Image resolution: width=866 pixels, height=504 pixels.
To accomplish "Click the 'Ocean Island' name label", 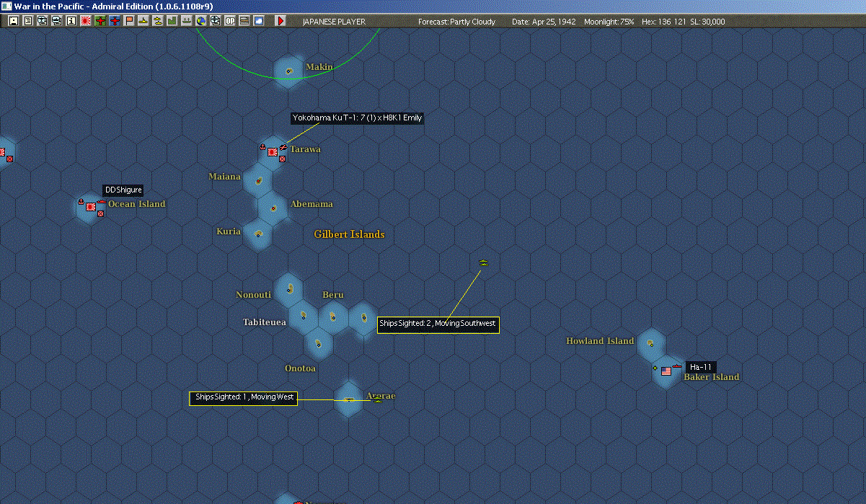I will click(x=136, y=204).
